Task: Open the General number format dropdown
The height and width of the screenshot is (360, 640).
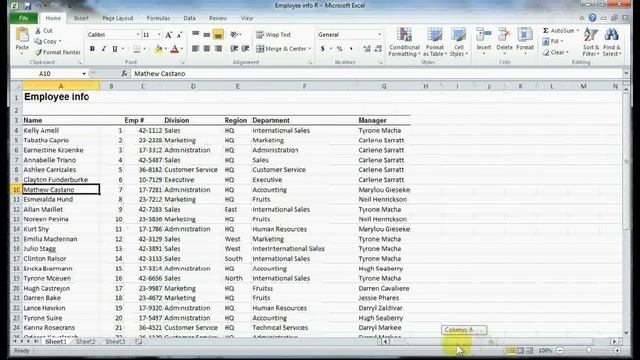Action: 380,35
